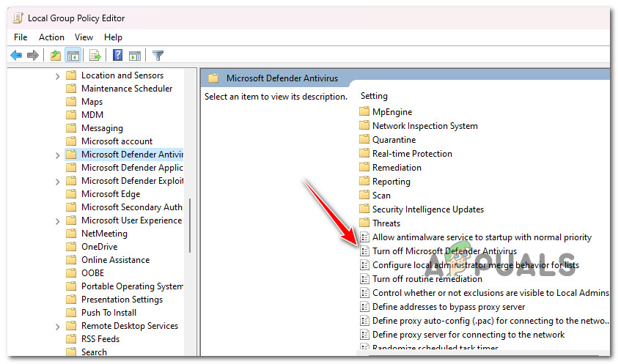The width and height of the screenshot is (618, 364).
Task: Expand the Microsoft Defender Antivirus tree node
Action: pos(57,155)
